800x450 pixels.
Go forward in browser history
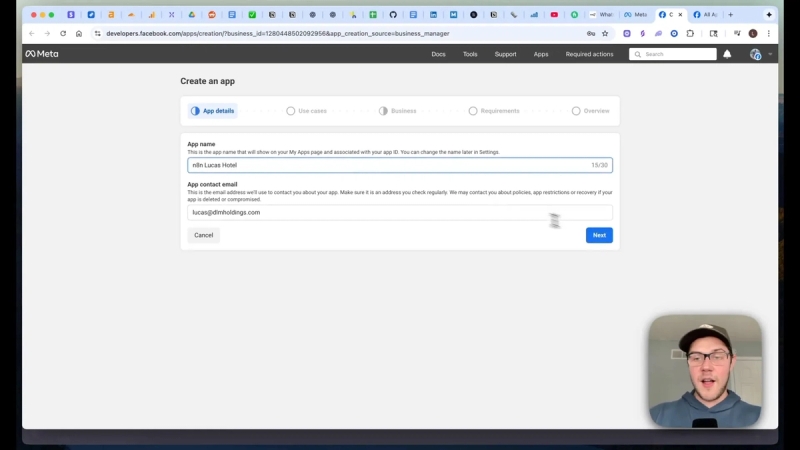pos(47,34)
